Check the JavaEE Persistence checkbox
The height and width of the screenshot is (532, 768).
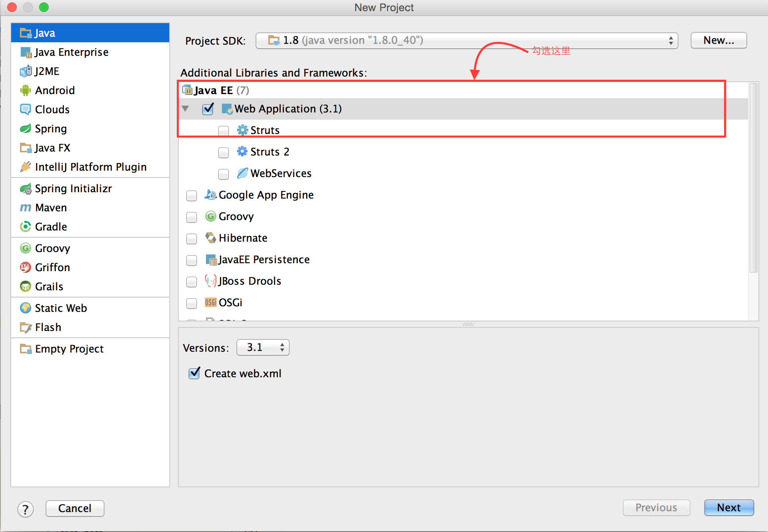pos(192,260)
